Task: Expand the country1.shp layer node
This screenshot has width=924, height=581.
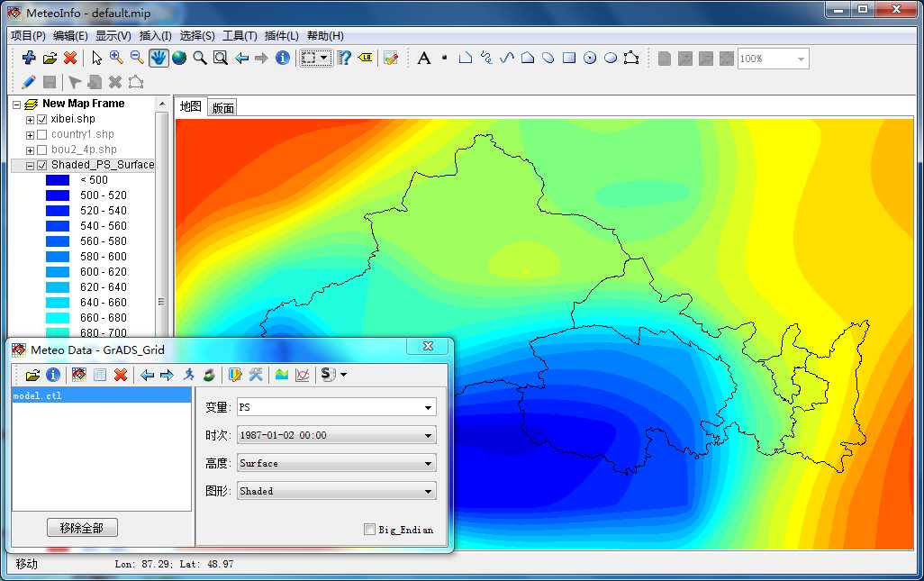Action: 30,135
